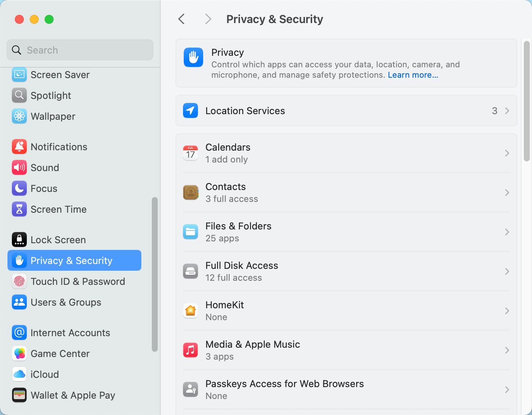
Task: Open Wallet & Apple Pay icon
Action: point(19,395)
